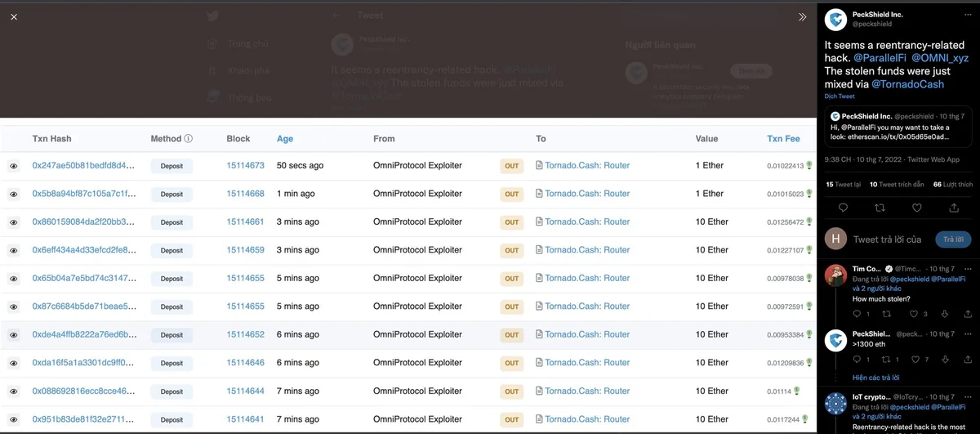
Task: Click the 'Trả lời' reply button
Action: 953,239
